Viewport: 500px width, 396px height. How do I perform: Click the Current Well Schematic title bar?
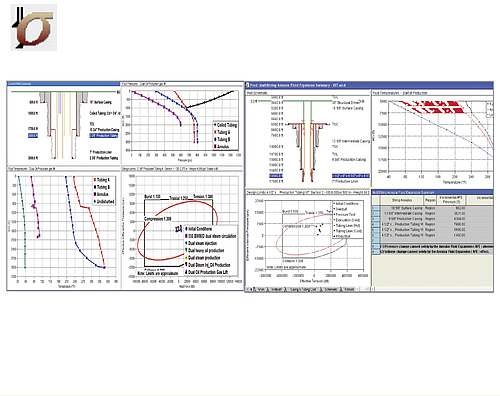point(63,84)
